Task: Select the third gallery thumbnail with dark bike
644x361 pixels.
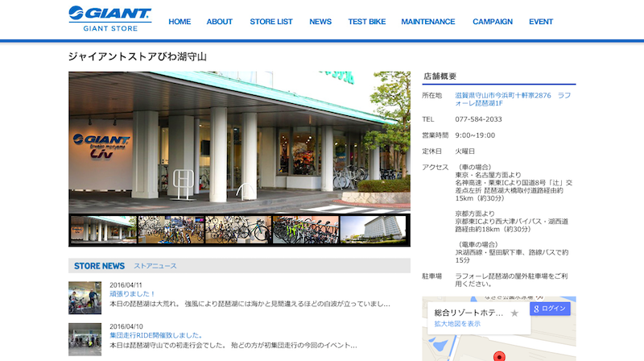Action: [x=238, y=230]
